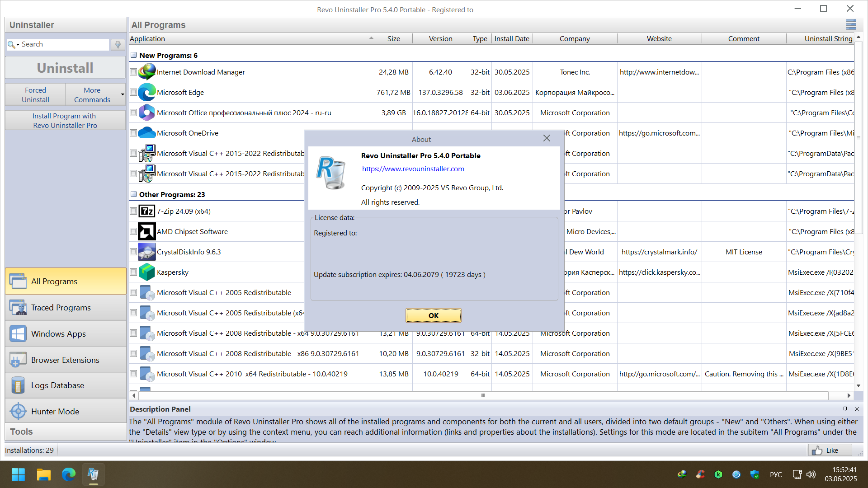The image size is (868, 488).
Task: Pin the Description Panel
Action: point(845,409)
